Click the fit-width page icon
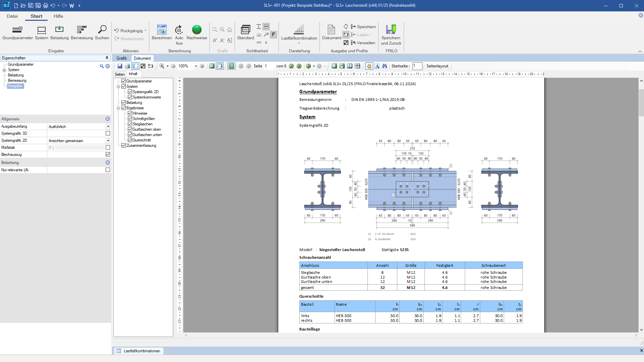This screenshot has height=362, width=644. pyautogui.click(x=219, y=66)
